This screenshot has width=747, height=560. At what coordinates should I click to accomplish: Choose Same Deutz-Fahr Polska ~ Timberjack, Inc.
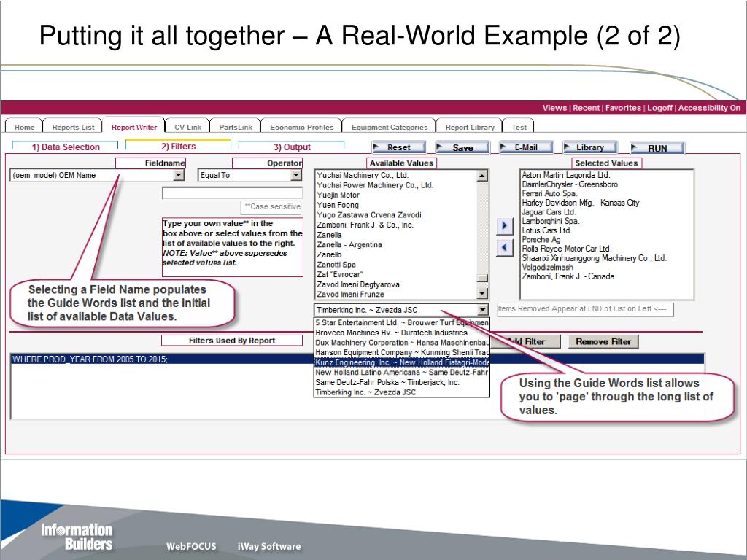pos(402,382)
